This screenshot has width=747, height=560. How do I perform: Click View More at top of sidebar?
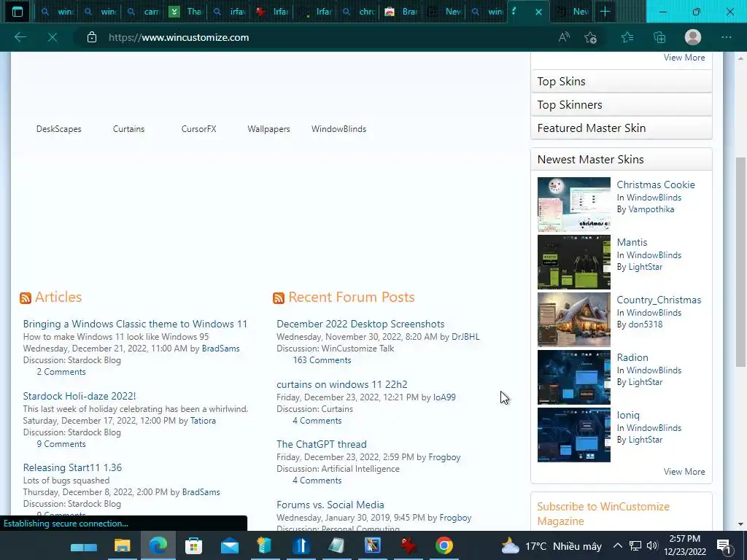click(x=684, y=57)
